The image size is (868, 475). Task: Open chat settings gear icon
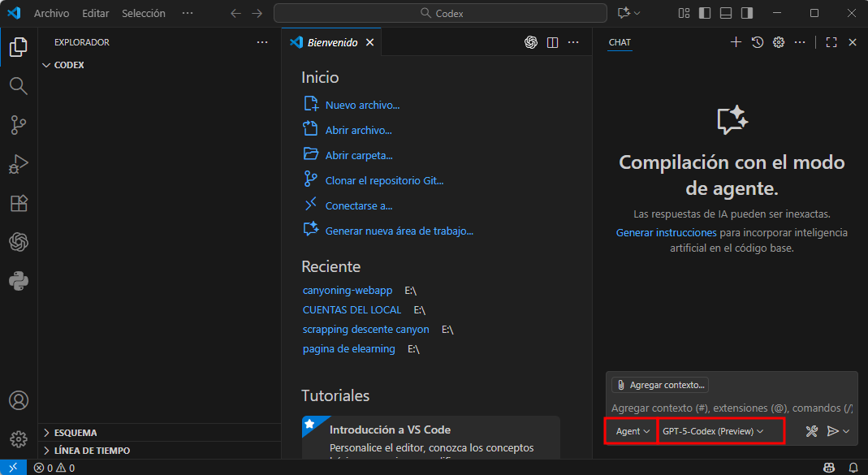pyautogui.click(x=779, y=42)
